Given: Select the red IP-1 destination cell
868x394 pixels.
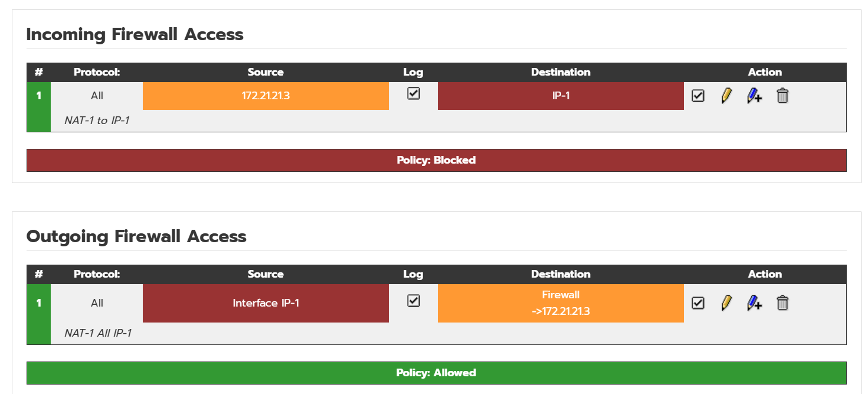Looking at the screenshot, I should point(561,96).
